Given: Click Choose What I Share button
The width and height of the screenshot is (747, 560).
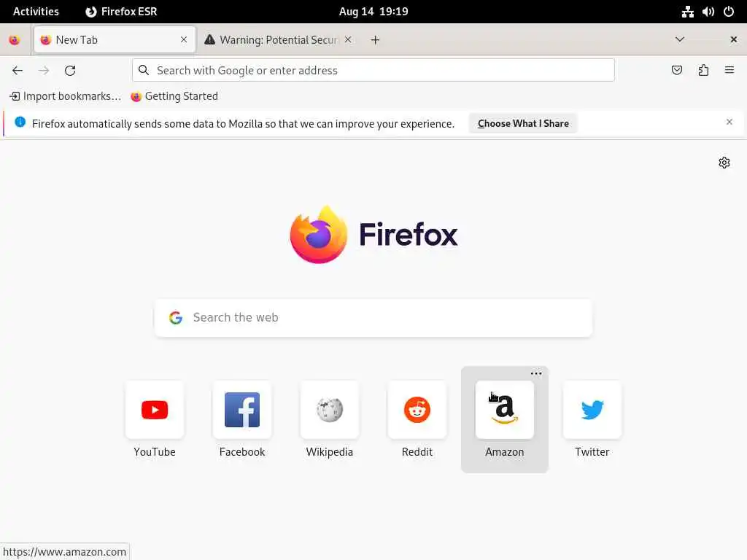Looking at the screenshot, I should click(x=523, y=123).
